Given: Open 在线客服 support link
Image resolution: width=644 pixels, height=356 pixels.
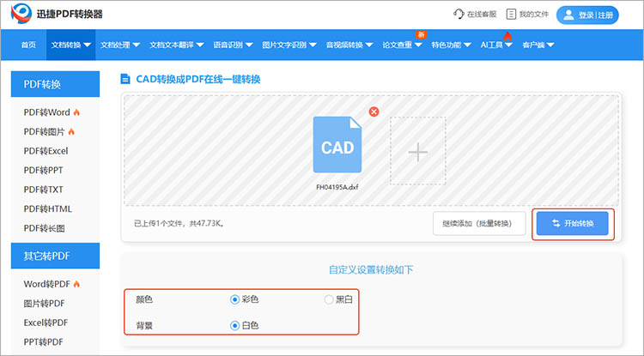Looking at the screenshot, I should click(x=482, y=15).
